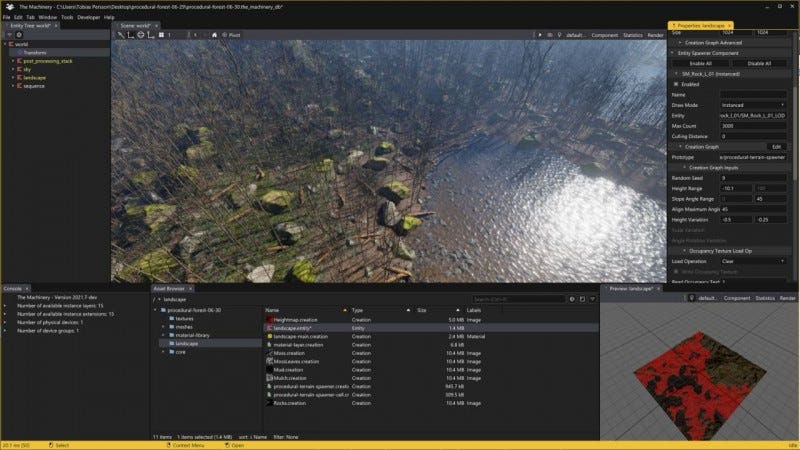Toggle the Enabled checkbox for SM_Rock_L_01
The width and height of the screenshot is (800, 450).
[x=676, y=84]
